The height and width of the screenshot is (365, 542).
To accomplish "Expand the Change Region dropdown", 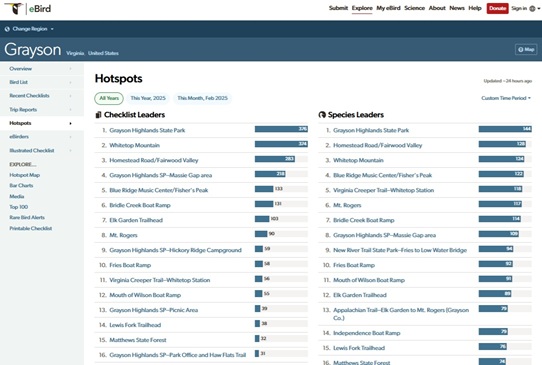I will click(x=30, y=29).
